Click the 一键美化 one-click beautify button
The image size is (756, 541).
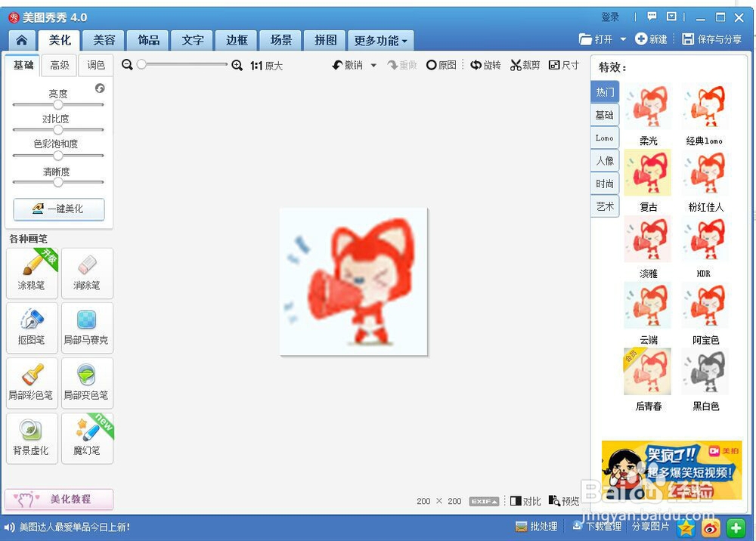tap(59, 209)
